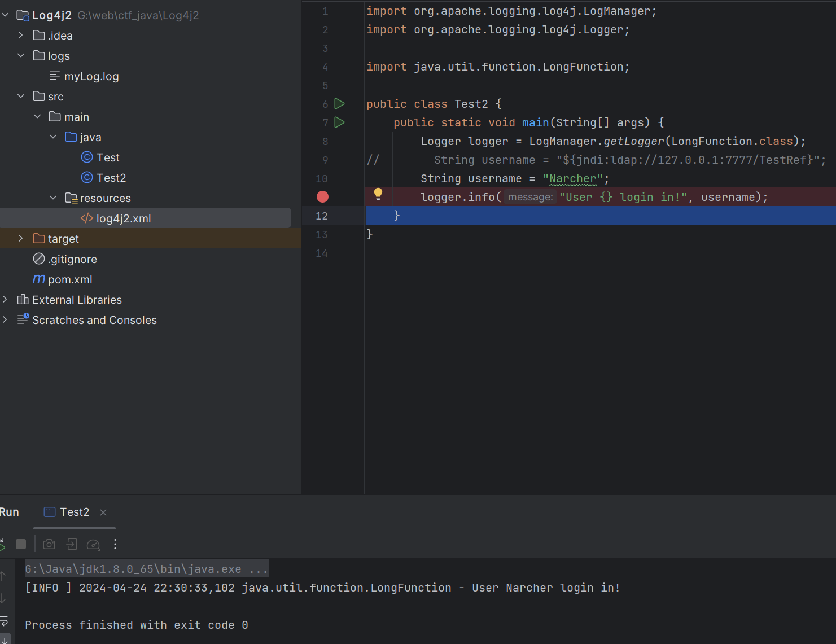Click 'Test2' class name on line 6

click(x=471, y=104)
